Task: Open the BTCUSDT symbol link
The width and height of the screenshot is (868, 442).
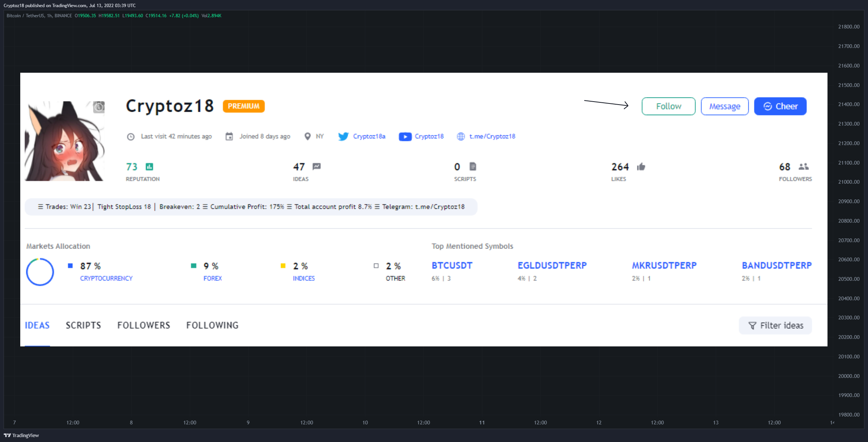Action: pyautogui.click(x=452, y=265)
